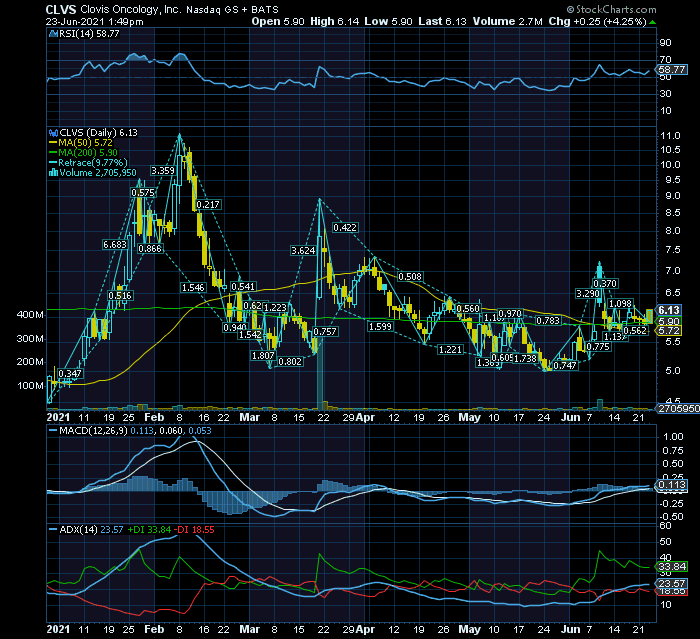
Task: Click the 0.347 retrace label
Action: [70, 373]
